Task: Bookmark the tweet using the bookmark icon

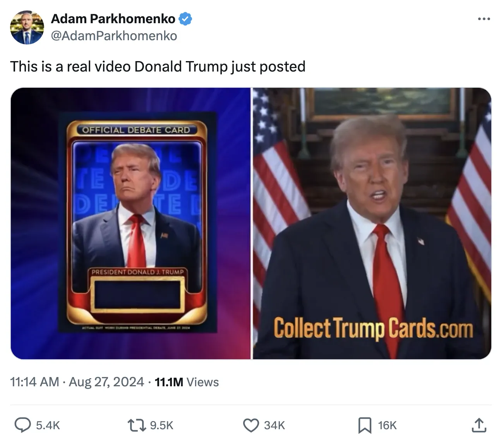Action: (365, 425)
